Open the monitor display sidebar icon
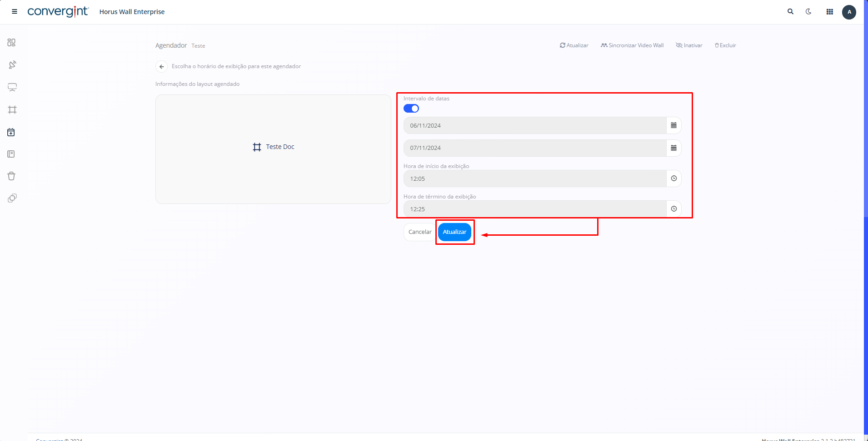 12,87
